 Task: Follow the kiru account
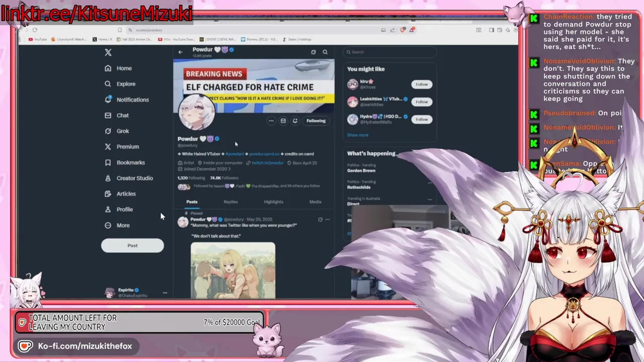tap(422, 84)
